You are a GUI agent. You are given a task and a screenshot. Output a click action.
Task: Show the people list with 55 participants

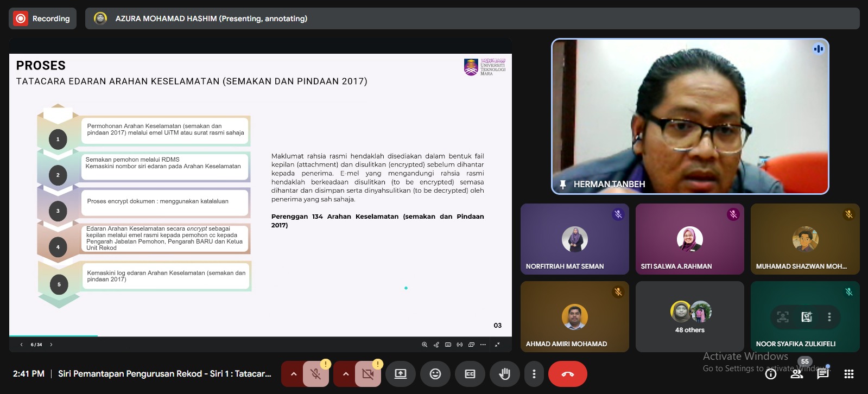point(797,373)
